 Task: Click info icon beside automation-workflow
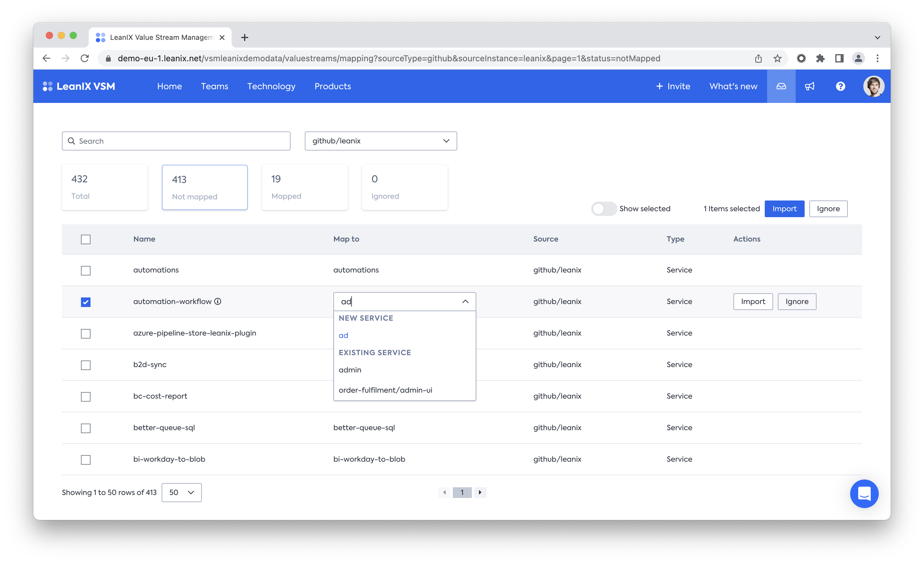218,301
